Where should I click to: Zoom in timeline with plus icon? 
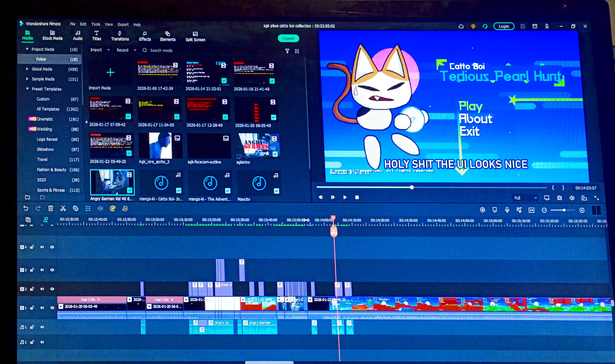582,210
